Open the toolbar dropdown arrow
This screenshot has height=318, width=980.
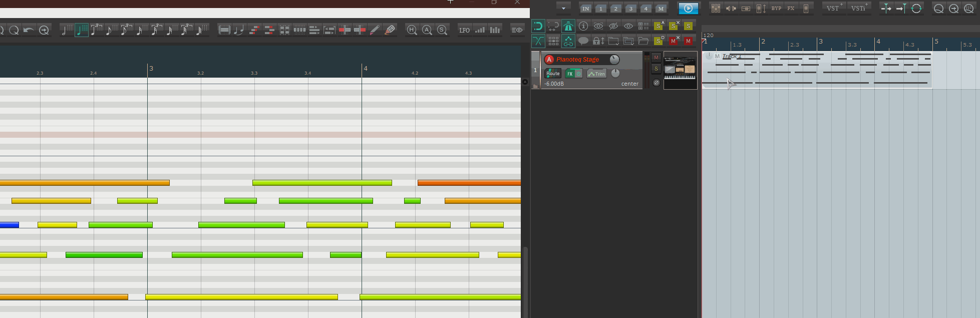tap(563, 9)
